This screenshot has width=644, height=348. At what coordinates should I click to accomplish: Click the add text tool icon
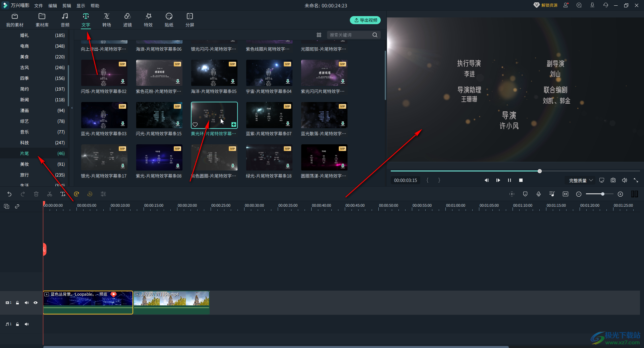(x=63, y=194)
